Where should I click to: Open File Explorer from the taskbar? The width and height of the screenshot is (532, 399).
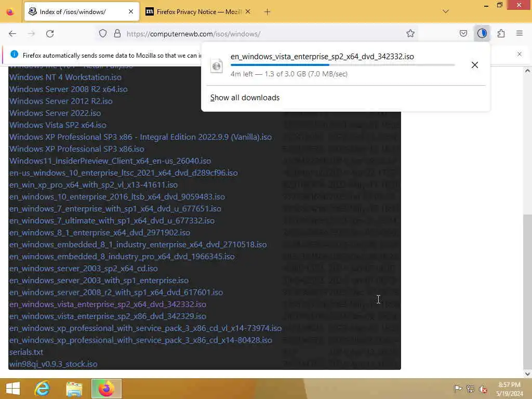74,389
